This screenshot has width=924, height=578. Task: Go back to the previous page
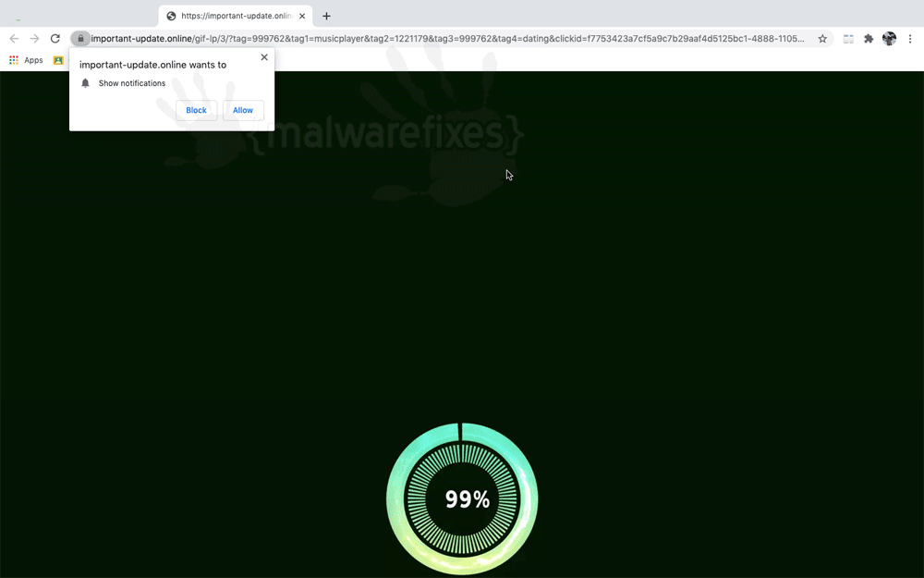[x=14, y=39]
